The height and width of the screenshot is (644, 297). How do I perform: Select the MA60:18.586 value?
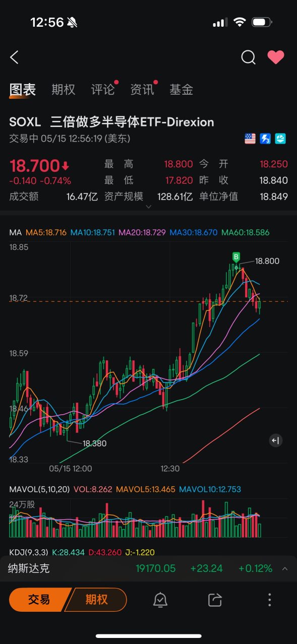[246, 233]
